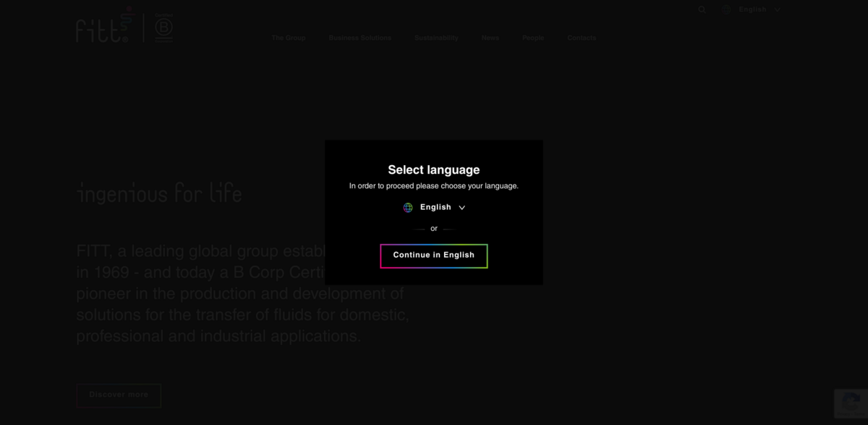Click the Select language dialog heading
This screenshot has height=425, width=868.
point(433,169)
